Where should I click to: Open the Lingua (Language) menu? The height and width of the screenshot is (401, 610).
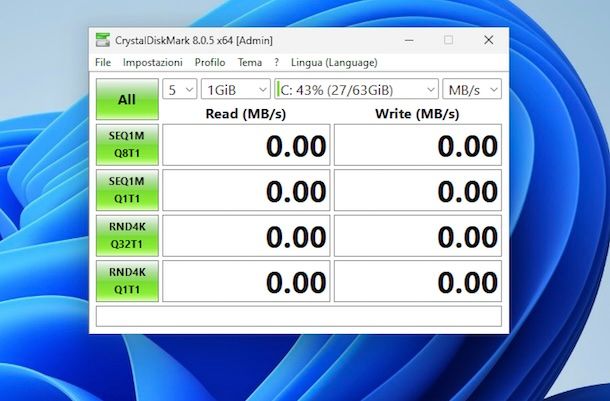(x=334, y=62)
